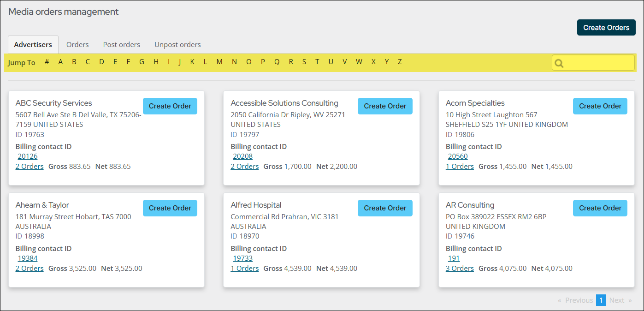The image size is (644, 311).
Task: Select the AR Consulting card title
Action: (x=470, y=205)
